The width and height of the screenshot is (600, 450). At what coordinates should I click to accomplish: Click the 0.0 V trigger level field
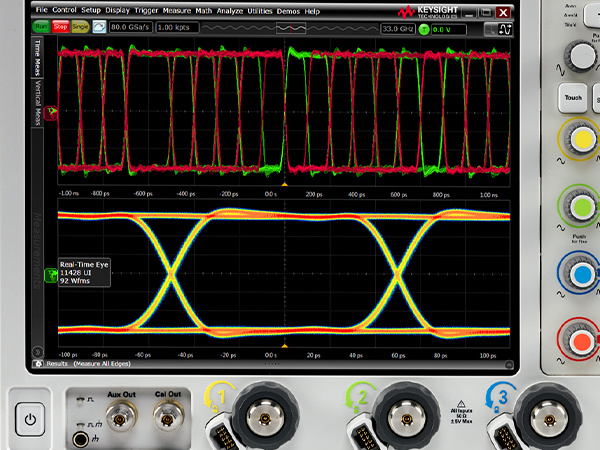(x=449, y=29)
